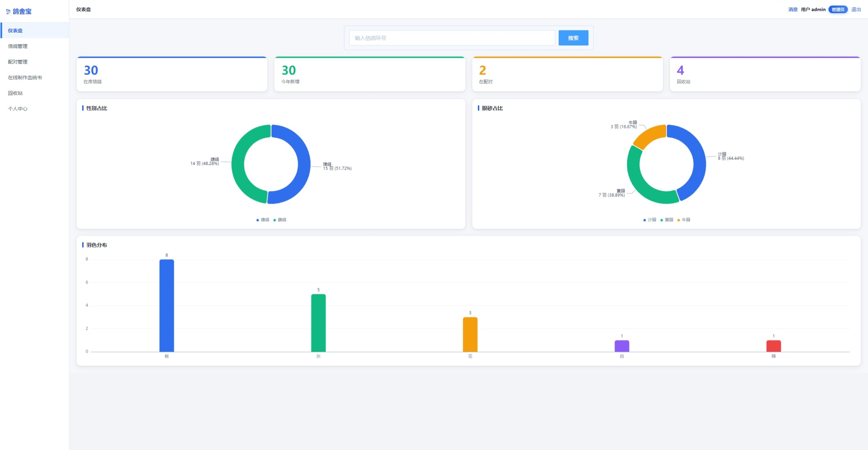
Task: Click the 管理员 role badge
Action: click(x=838, y=10)
